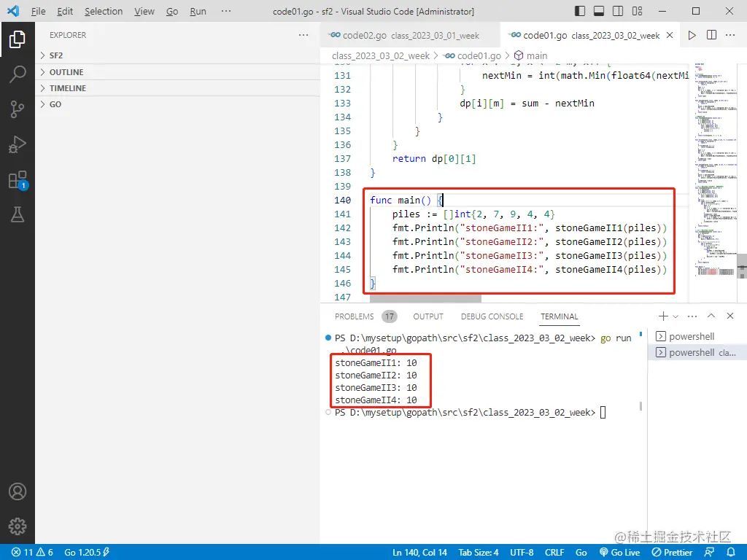Click the errors and warnings status indicator

click(x=32, y=553)
